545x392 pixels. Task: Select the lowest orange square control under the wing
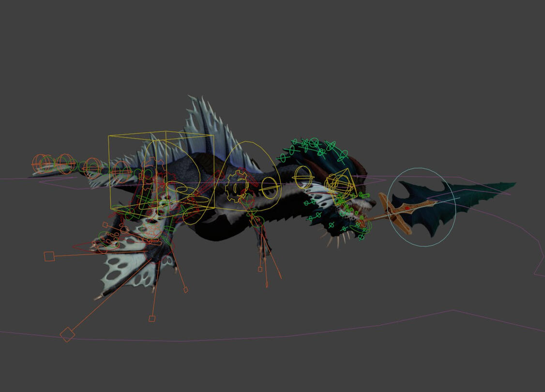(x=151, y=318)
